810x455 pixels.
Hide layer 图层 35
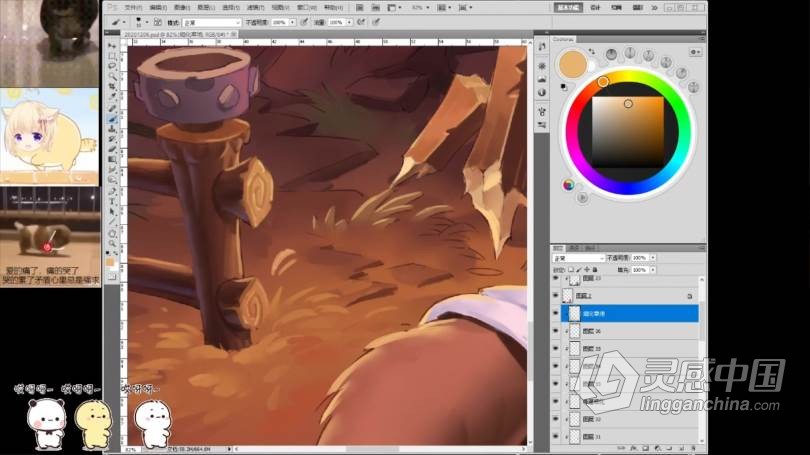click(556, 348)
